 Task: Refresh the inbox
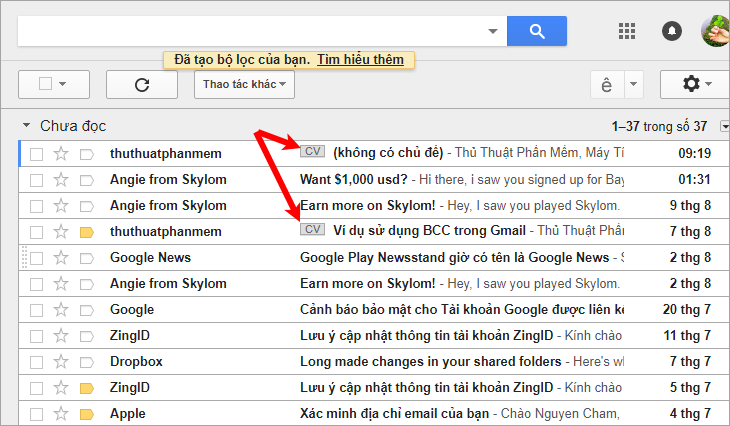142,85
